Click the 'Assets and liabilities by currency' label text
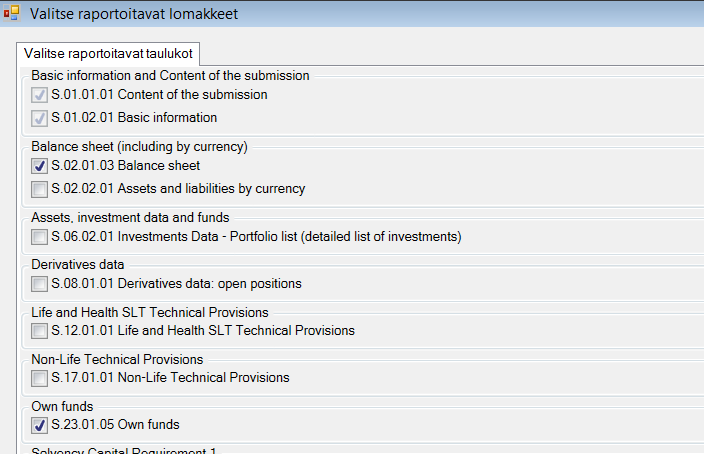The width and height of the screenshot is (704, 454). 211,189
